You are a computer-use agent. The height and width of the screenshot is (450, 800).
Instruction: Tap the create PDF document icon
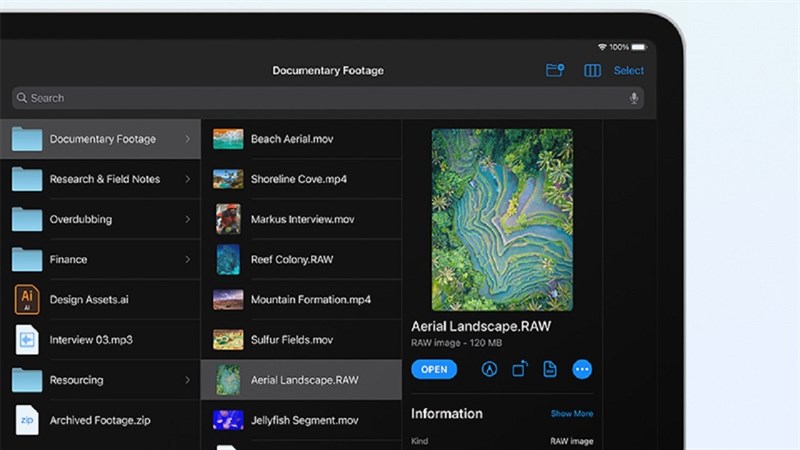(x=549, y=369)
